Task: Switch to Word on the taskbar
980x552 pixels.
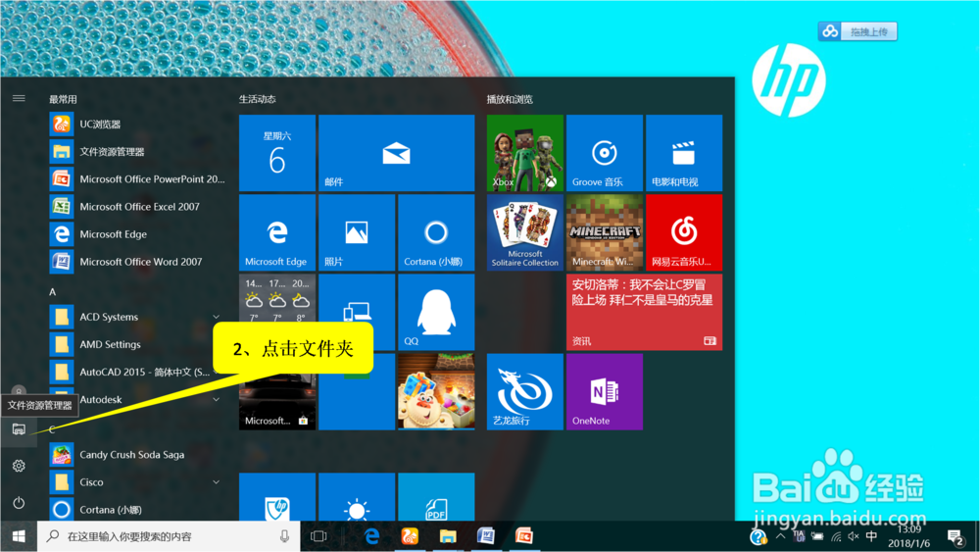Action: coord(486,536)
